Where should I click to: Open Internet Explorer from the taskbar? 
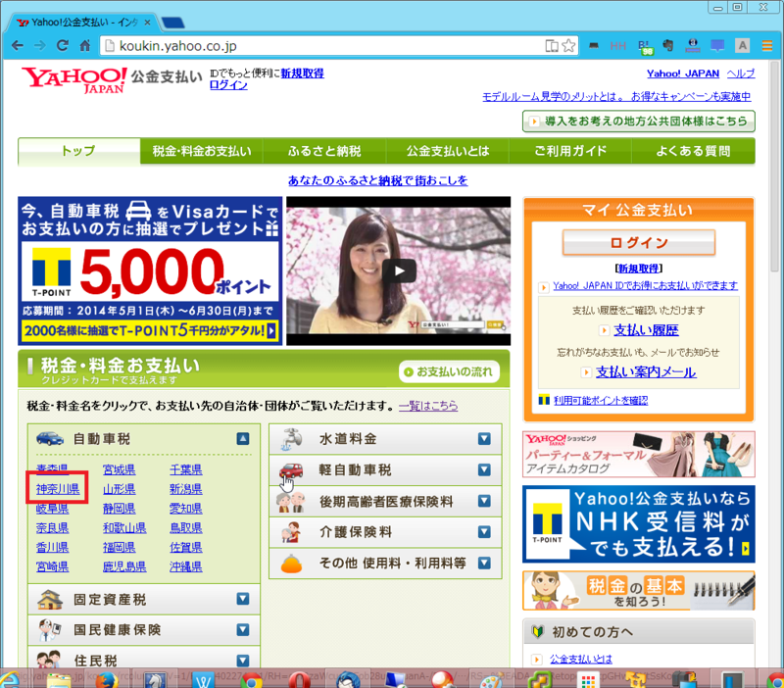[10, 679]
